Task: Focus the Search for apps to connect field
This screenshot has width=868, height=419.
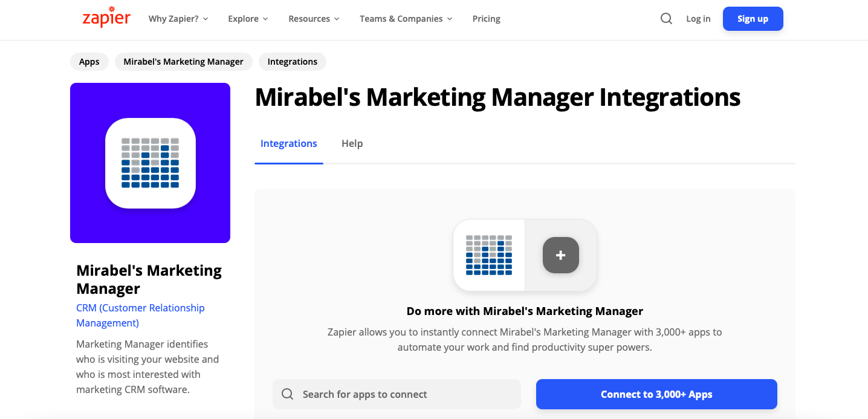Action: point(405,394)
